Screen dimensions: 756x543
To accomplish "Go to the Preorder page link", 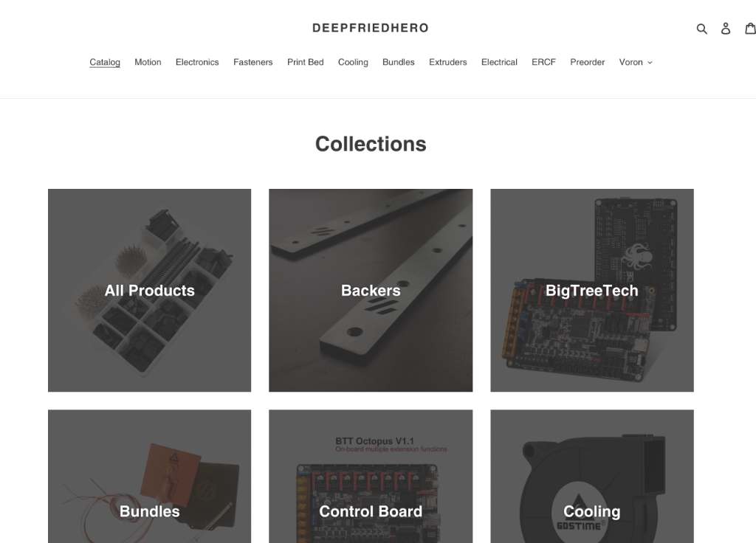I will (587, 62).
